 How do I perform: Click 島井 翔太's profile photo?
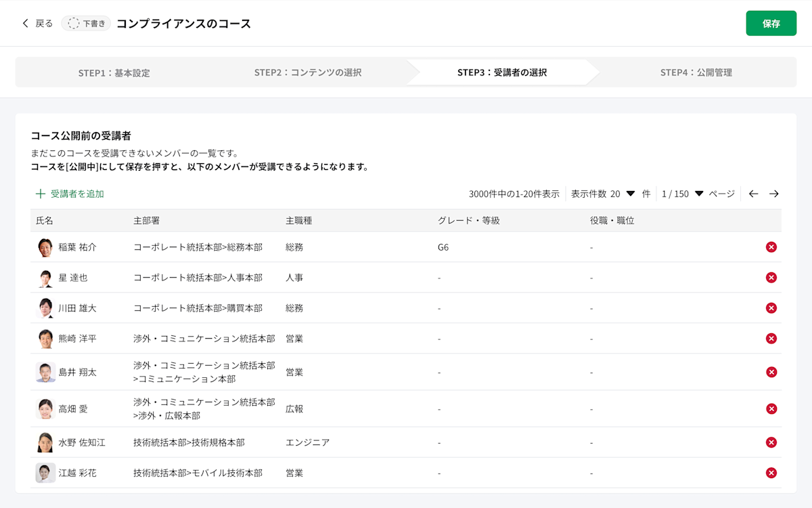[x=45, y=371]
